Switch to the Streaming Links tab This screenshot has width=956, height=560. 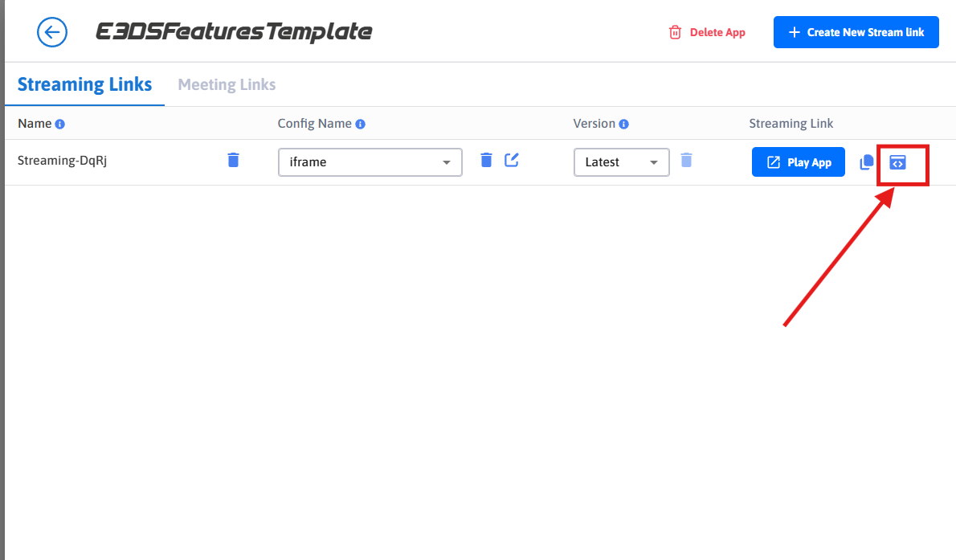pyautogui.click(x=84, y=84)
